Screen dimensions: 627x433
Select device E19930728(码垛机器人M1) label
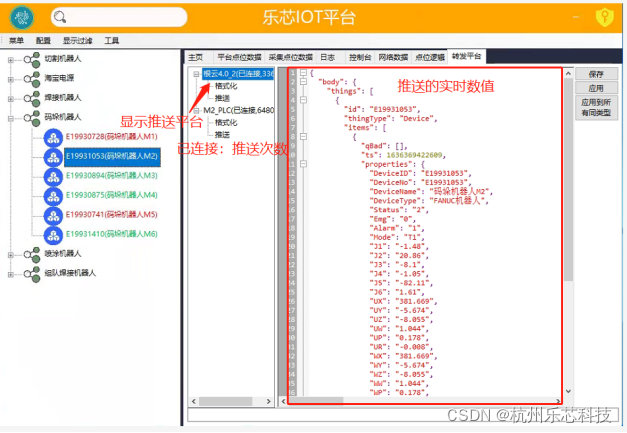click(112, 137)
